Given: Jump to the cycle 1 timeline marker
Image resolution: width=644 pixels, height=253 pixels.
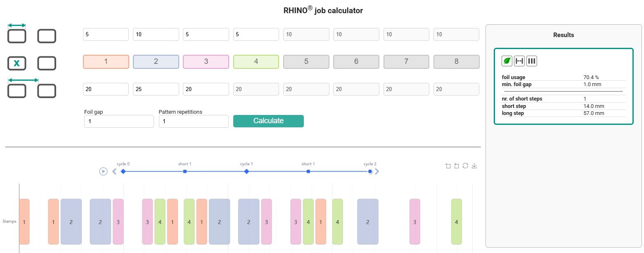Looking at the screenshot, I should pos(246,171).
